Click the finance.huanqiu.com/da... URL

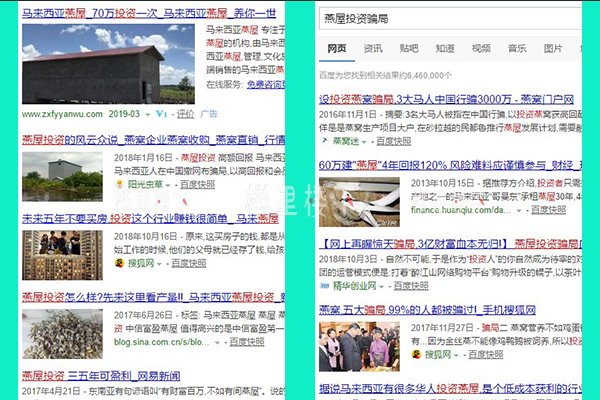[461, 210]
